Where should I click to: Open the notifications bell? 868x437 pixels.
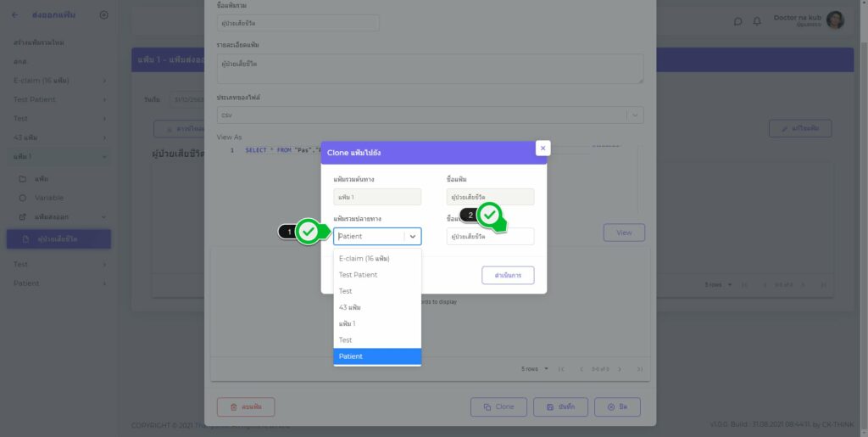coord(757,21)
